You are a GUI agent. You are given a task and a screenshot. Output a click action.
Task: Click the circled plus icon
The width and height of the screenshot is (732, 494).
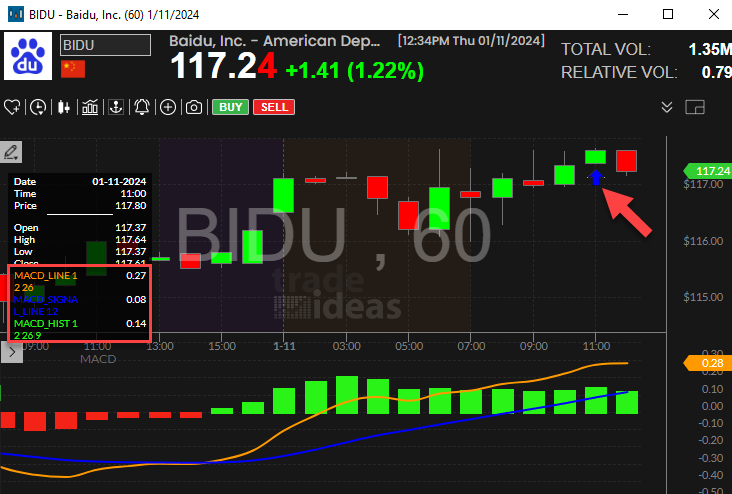click(168, 107)
